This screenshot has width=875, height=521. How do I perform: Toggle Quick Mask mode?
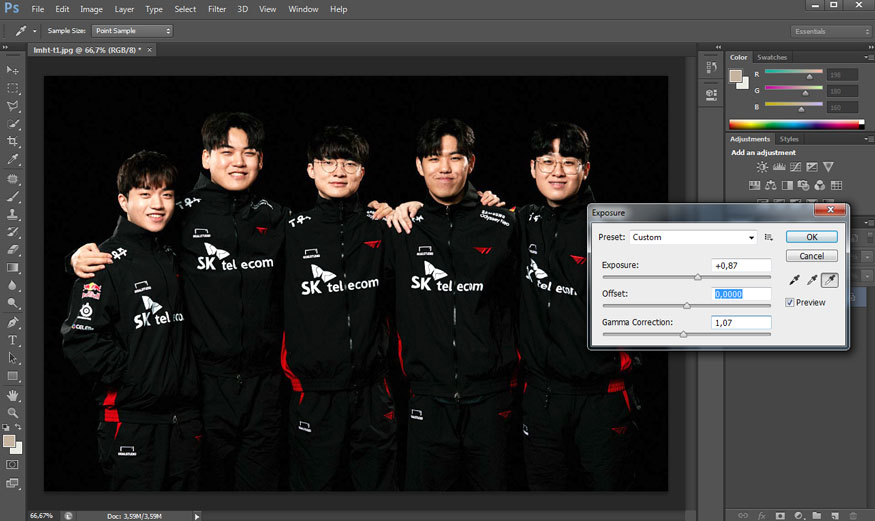12,464
